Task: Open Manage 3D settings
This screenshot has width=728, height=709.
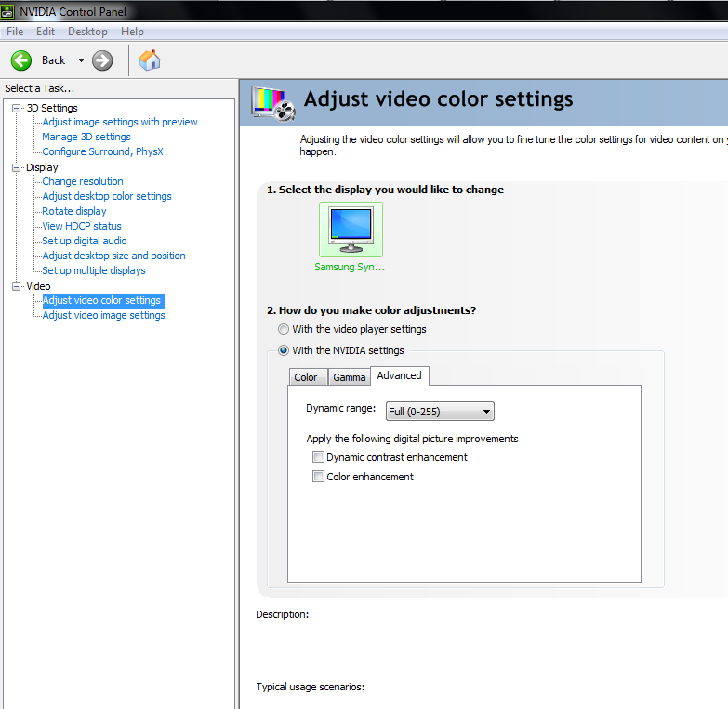Action: [x=86, y=137]
